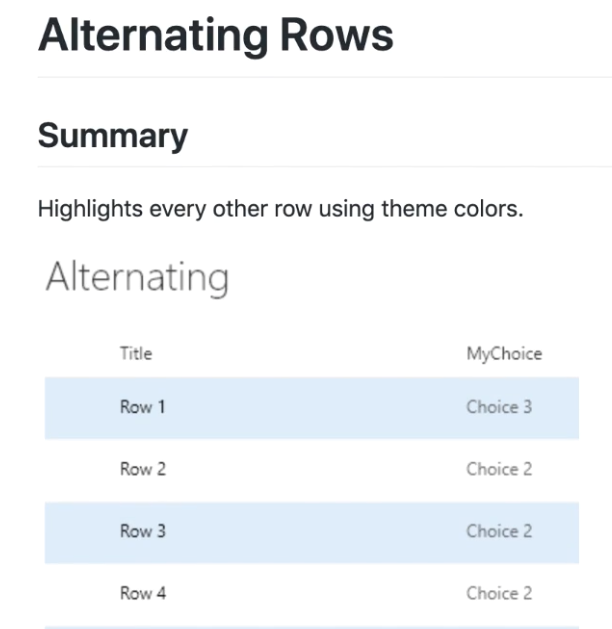Select the Row 1 title cell
The width and height of the screenshot is (612, 629).
point(142,407)
